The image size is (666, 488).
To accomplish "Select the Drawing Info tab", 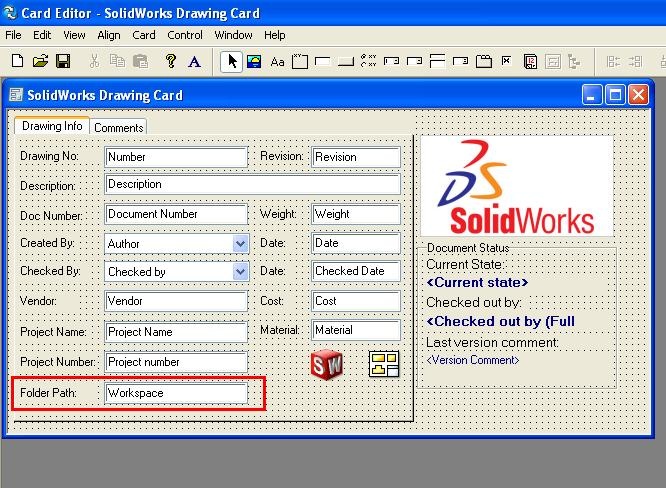I will point(52,126).
